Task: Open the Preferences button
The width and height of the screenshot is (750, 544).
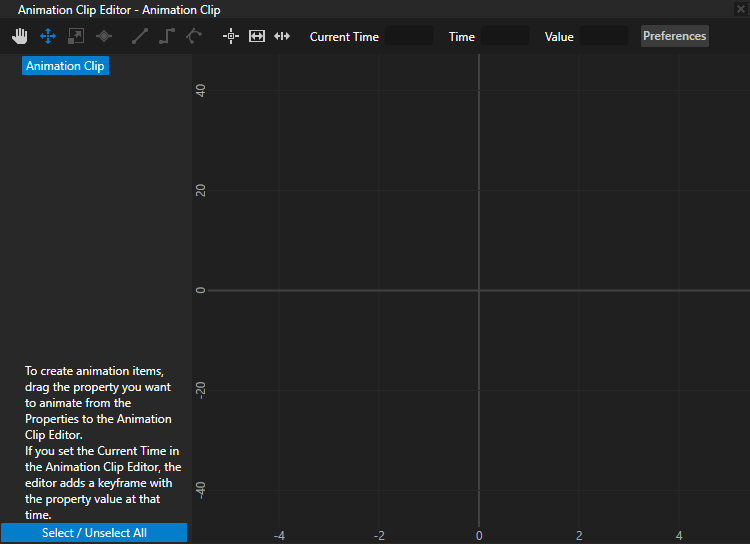Action: [674, 36]
